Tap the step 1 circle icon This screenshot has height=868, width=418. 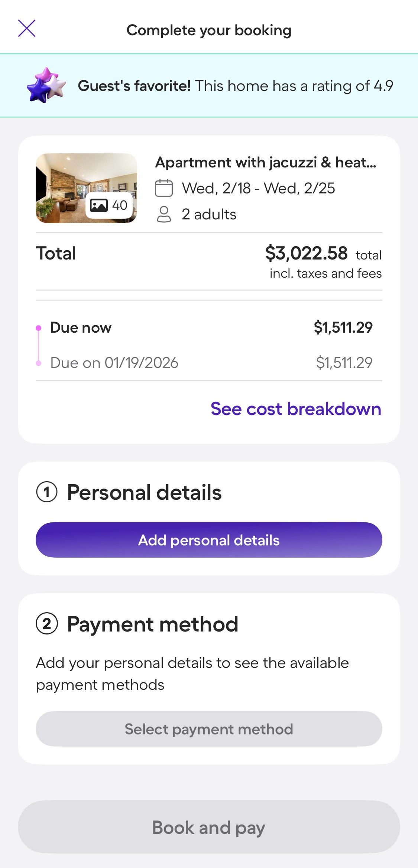pos(47,492)
